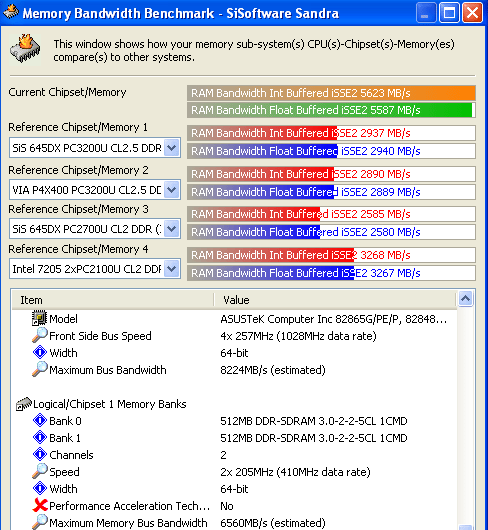Screen dimensions: 488x530
Task: Select the Front Side Bus Speed row
Action: [x=234, y=336]
